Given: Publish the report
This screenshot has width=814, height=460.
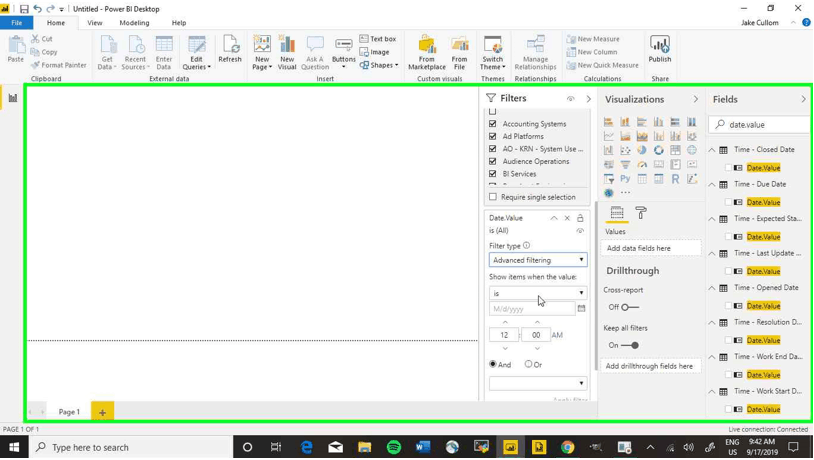Looking at the screenshot, I should point(660,49).
